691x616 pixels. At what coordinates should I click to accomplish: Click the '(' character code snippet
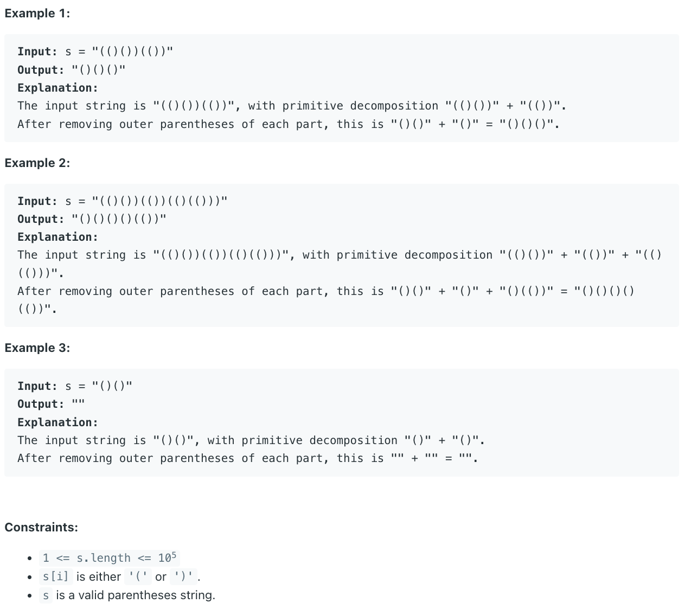(138, 576)
